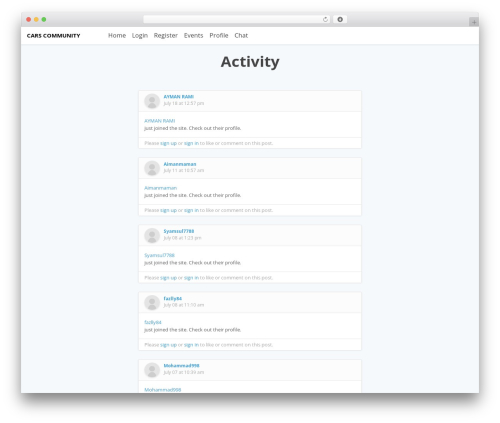Click sign up link in Aimanmaman post

coord(168,210)
